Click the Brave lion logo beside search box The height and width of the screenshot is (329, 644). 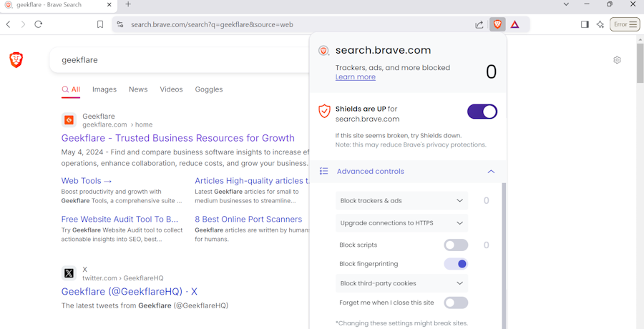[x=16, y=60]
